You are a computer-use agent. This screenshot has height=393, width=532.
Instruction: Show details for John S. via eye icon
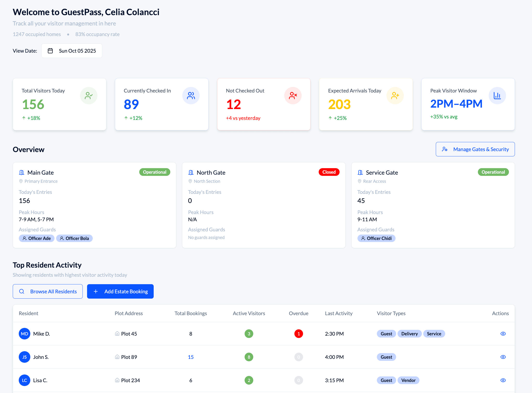coord(503,357)
